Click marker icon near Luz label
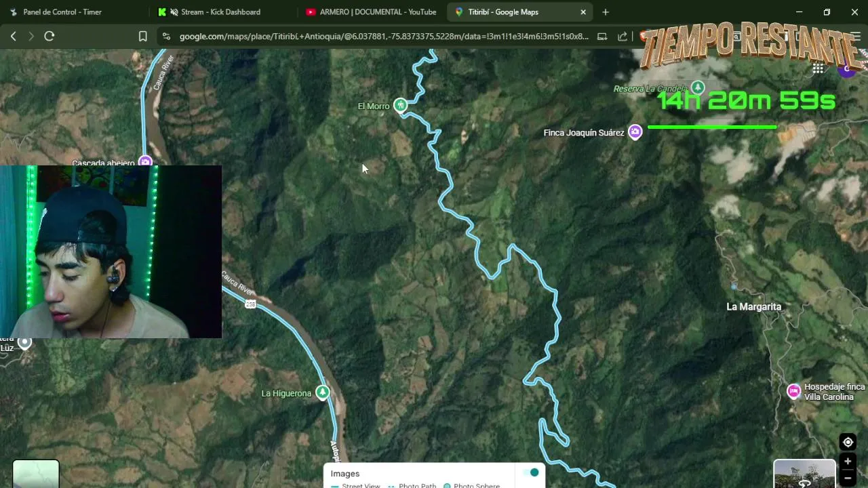Viewport: 868px width, 488px height. [x=24, y=342]
